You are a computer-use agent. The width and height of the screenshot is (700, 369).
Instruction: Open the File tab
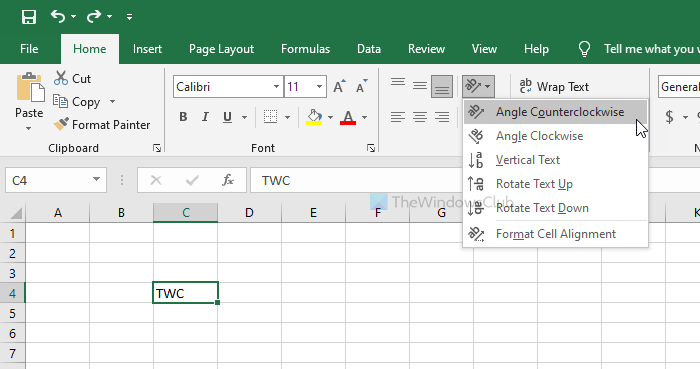[x=29, y=49]
